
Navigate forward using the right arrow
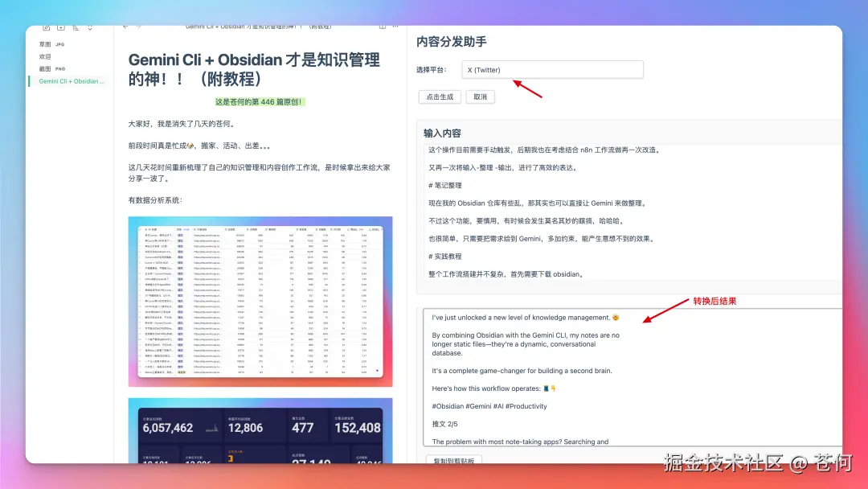click(139, 26)
